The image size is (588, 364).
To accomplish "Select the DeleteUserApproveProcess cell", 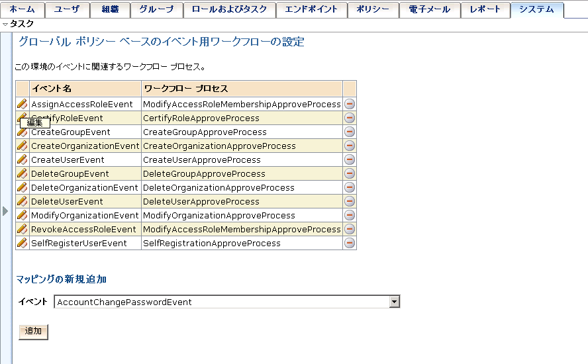I will click(242, 201).
